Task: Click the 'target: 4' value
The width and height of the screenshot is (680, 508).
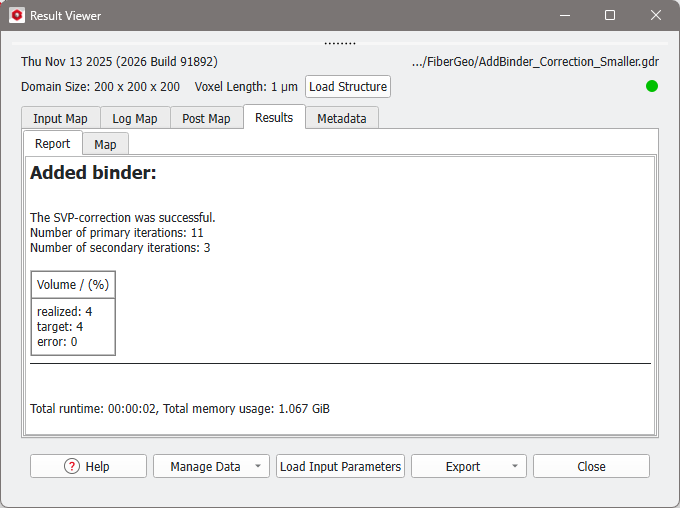Action: click(x=60, y=327)
